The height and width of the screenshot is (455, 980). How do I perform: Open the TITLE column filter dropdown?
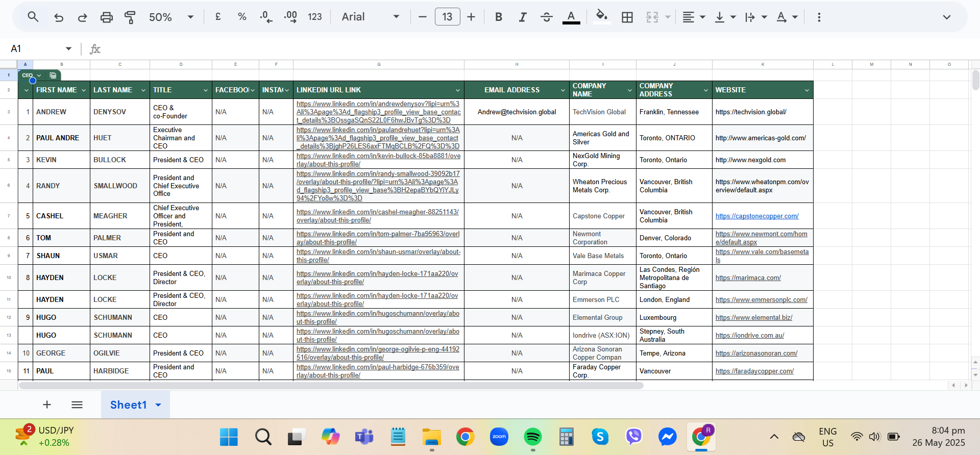pos(206,90)
